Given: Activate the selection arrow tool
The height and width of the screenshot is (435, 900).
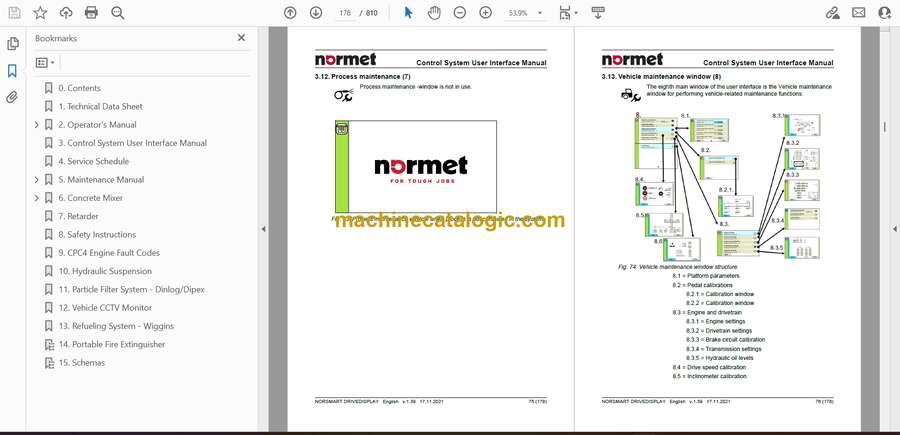Looking at the screenshot, I should click(408, 13).
